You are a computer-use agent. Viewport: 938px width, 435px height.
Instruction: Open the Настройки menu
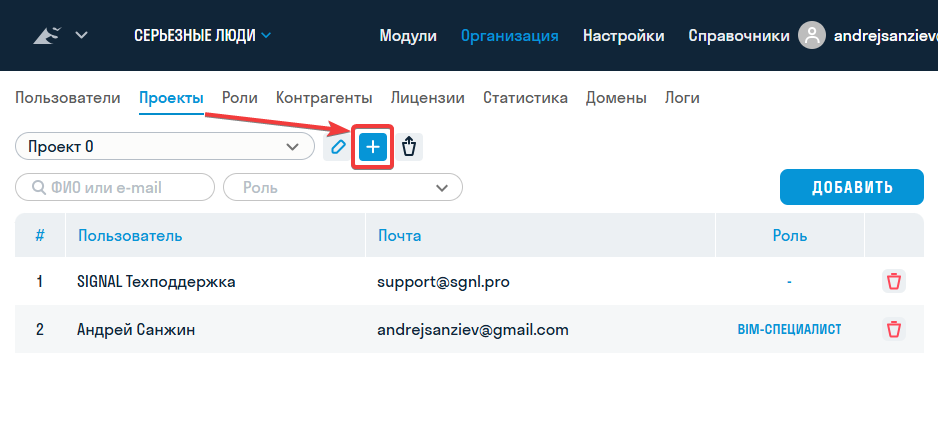tap(623, 36)
